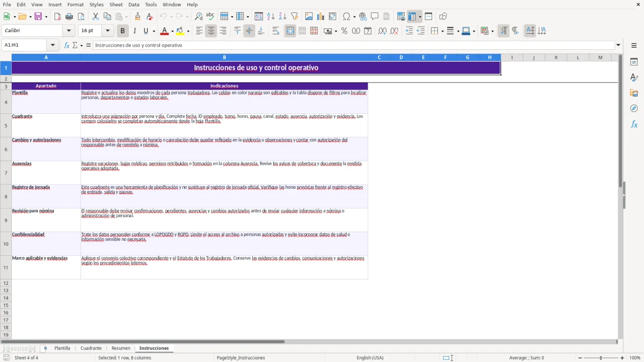Viewport: 644px width, 362px height.
Task: Click the Save document icon
Action: tap(39, 17)
